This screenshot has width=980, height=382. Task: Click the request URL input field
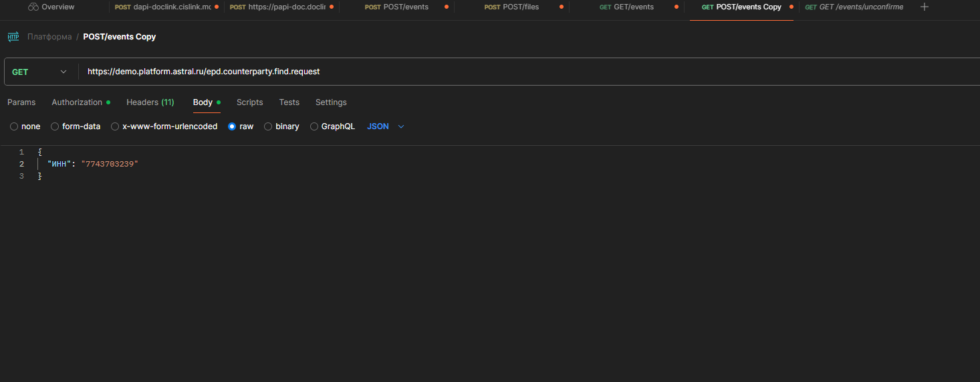pos(528,72)
